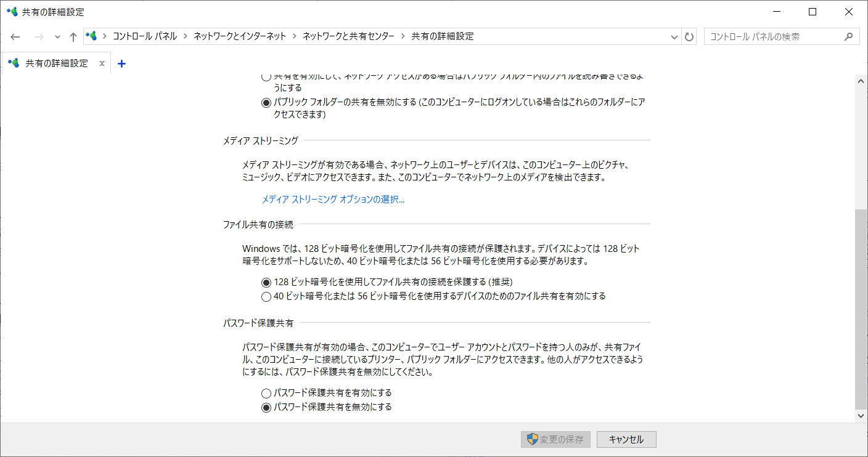Go to ネットワークとインターネット breadcrumb
The image size is (868, 457).
240,36
